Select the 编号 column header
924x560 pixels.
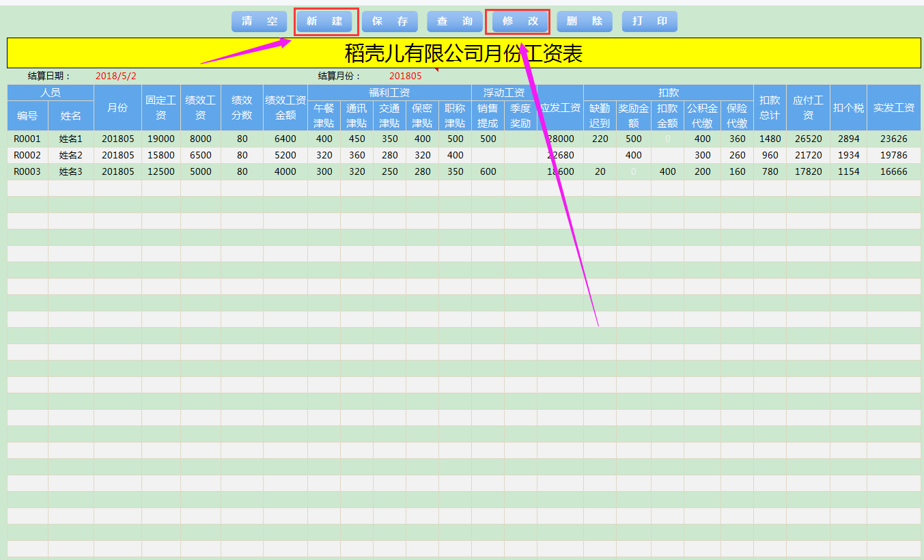28,116
